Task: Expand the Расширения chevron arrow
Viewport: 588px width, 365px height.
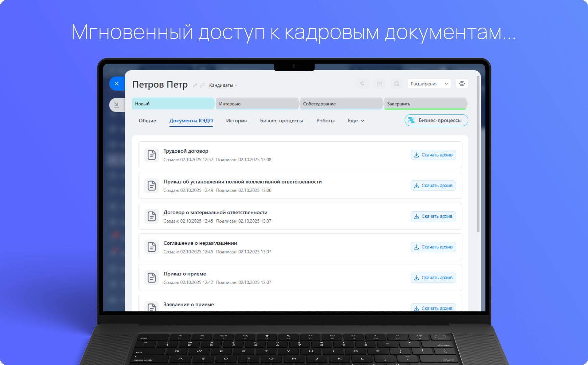Action: pyautogui.click(x=446, y=84)
